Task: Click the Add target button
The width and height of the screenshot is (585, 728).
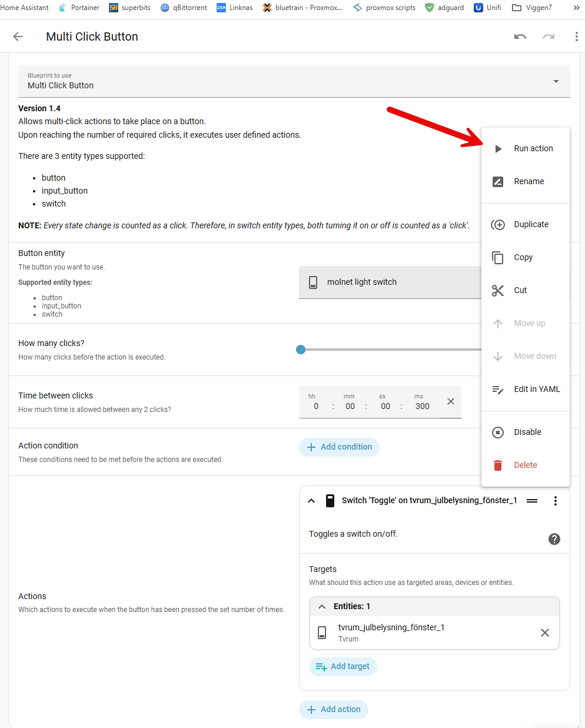Action: pyautogui.click(x=343, y=667)
